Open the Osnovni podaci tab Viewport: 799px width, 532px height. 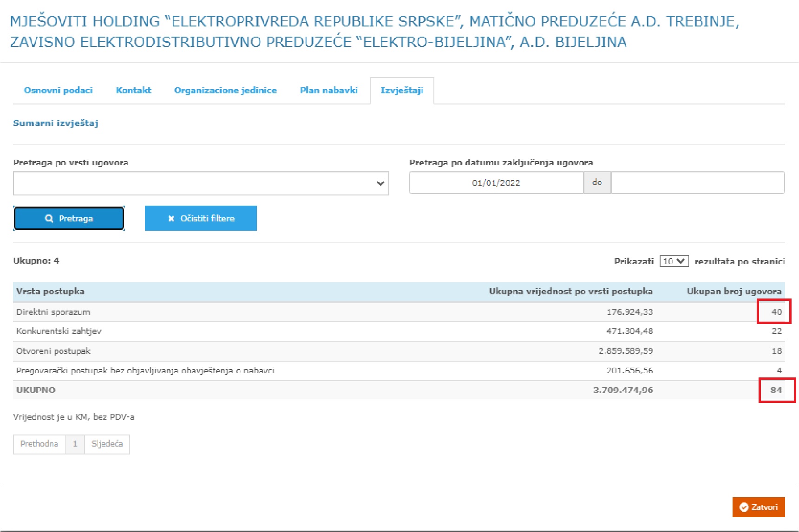pos(58,91)
